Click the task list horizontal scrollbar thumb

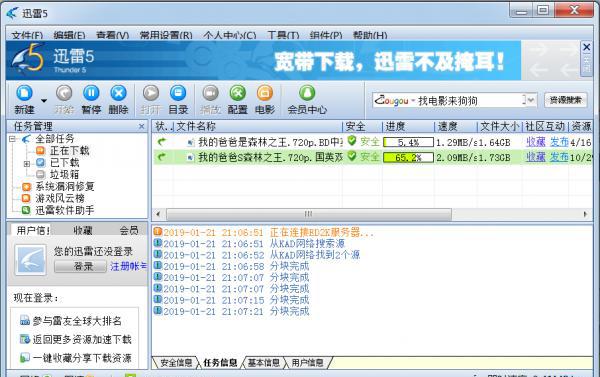tap(309, 214)
